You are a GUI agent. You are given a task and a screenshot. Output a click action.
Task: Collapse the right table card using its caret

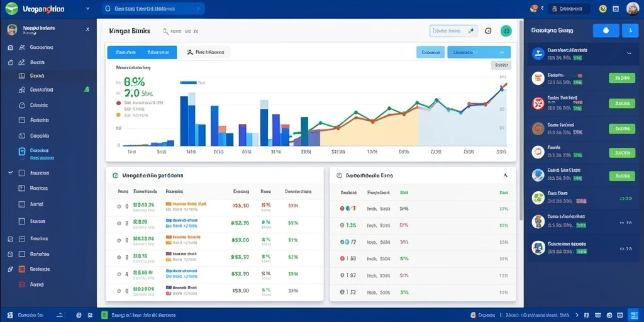coord(505,175)
